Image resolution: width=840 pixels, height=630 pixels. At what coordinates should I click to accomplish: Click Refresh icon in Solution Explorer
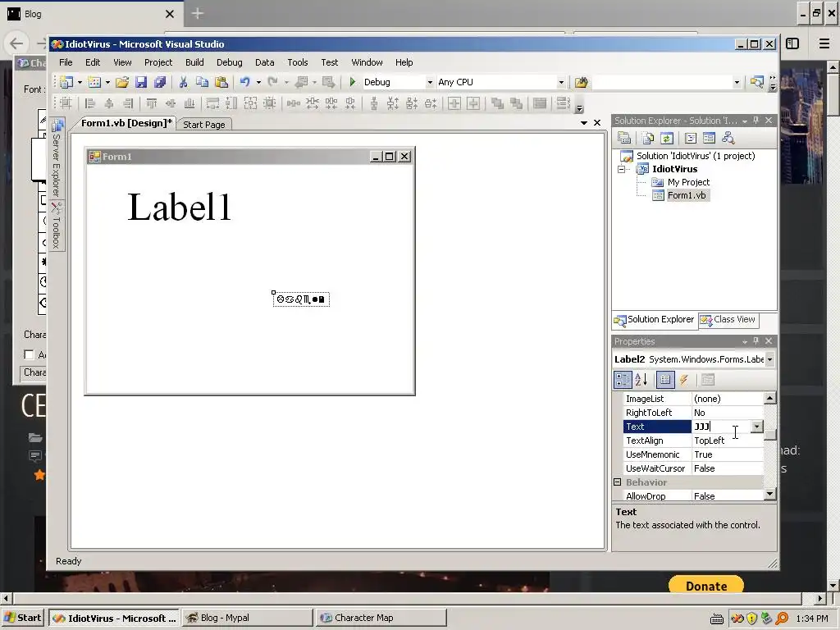tap(666, 138)
